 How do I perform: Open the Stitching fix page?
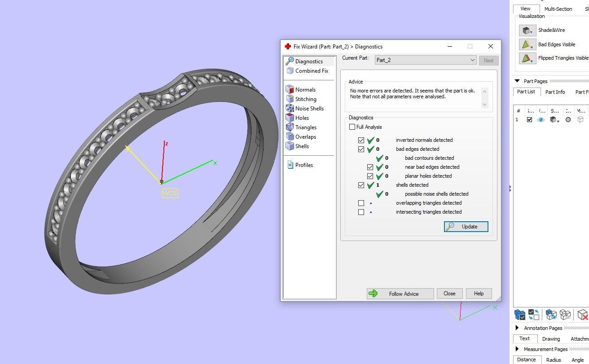click(305, 99)
